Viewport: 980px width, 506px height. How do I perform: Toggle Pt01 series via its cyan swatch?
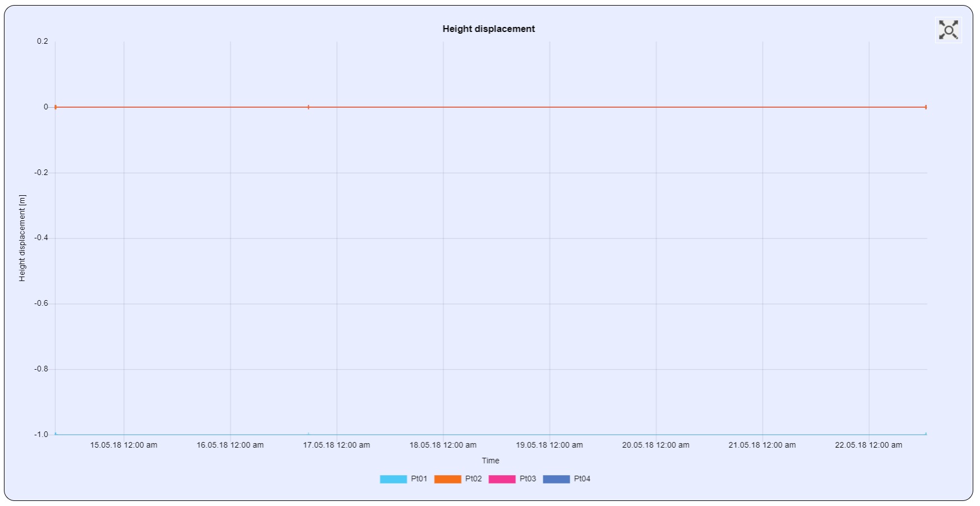(393, 479)
